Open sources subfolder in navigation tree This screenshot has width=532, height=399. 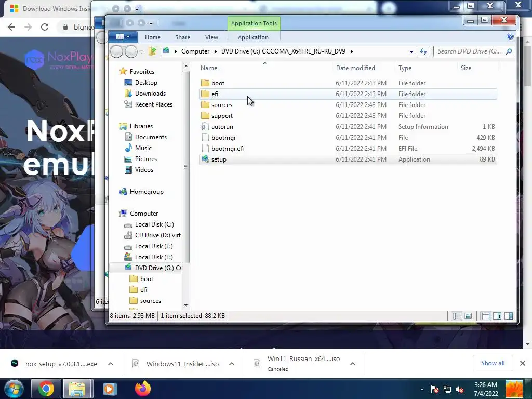click(x=151, y=301)
